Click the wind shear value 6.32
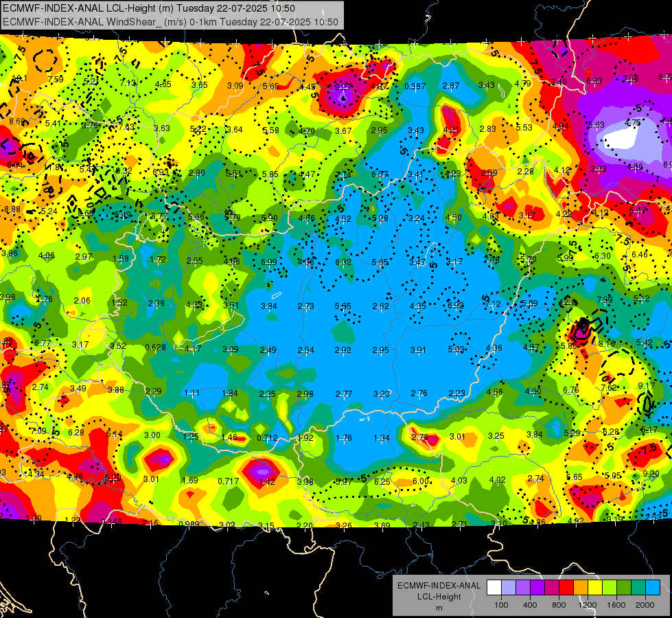 343,262
